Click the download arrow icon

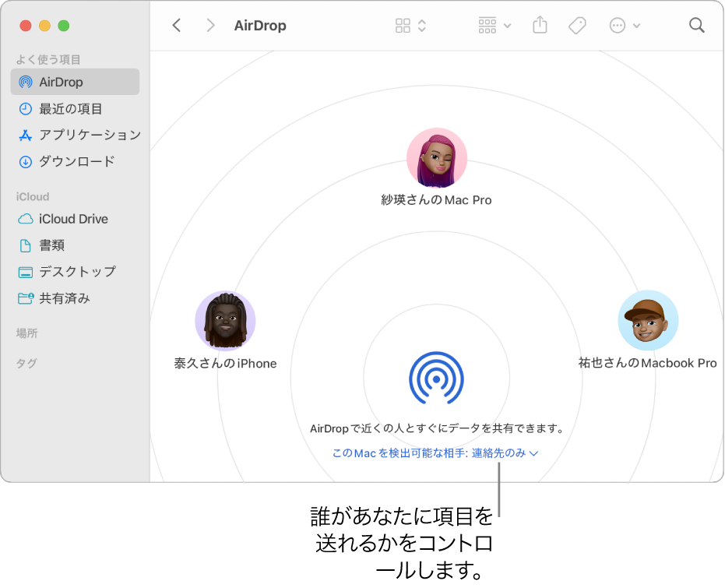(x=26, y=162)
